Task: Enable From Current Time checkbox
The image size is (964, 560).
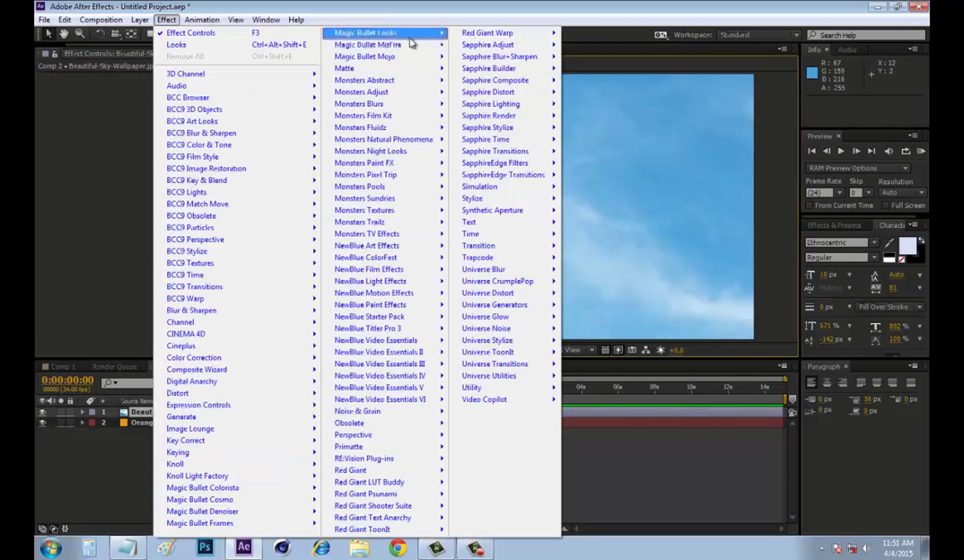Action: pyautogui.click(x=809, y=205)
